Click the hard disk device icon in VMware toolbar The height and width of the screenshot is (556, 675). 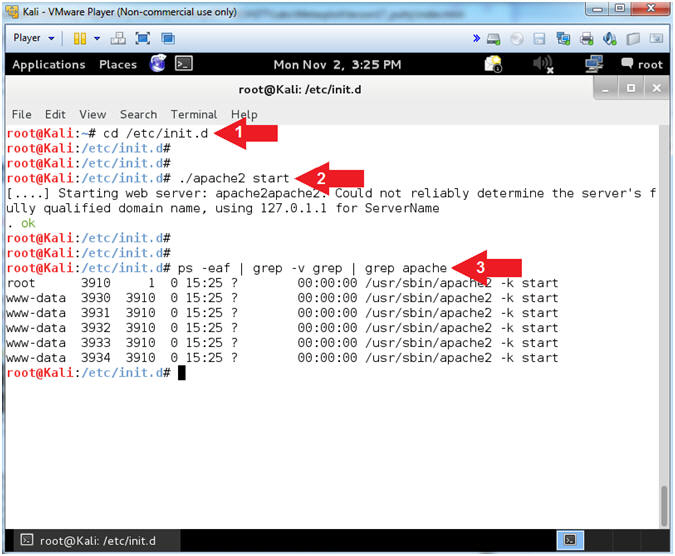493,39
